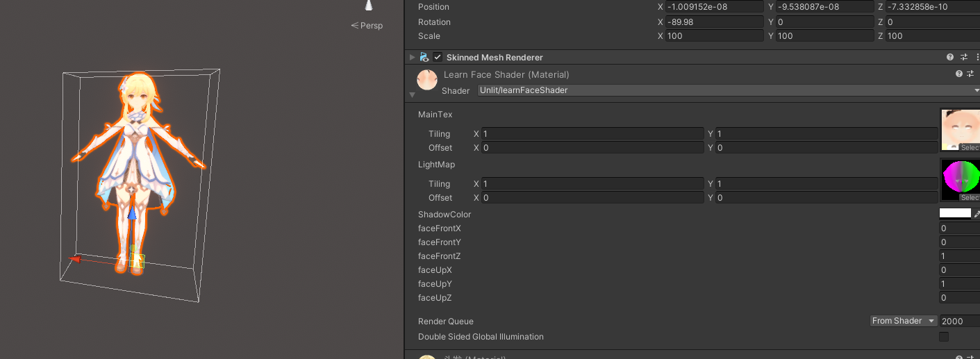Enable the Skinned Mesh Renderer checkbox
The height and width of the screenshot is (359, 980).
coord(438,57)
